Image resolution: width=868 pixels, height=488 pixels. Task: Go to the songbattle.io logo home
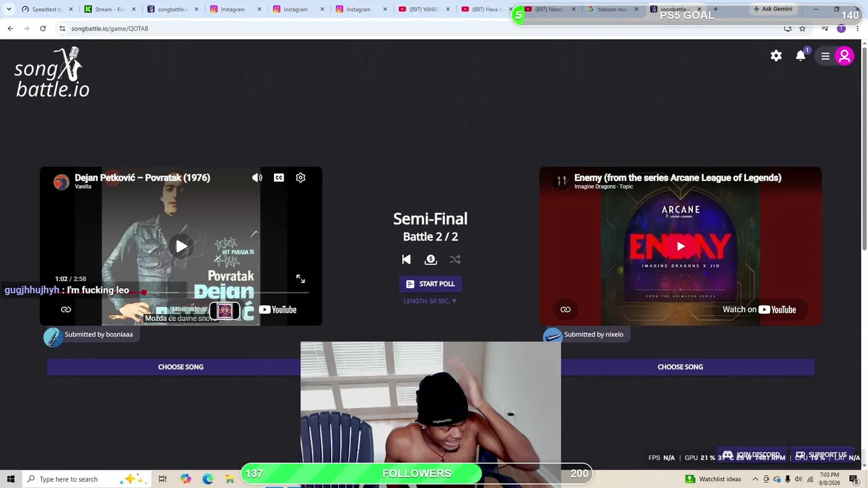click(52, 73)
